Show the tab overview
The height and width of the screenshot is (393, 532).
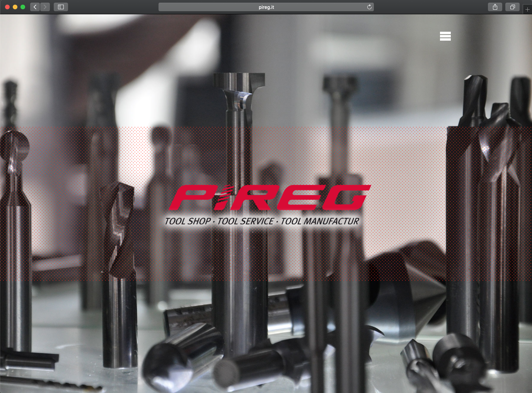click(512, 7)
